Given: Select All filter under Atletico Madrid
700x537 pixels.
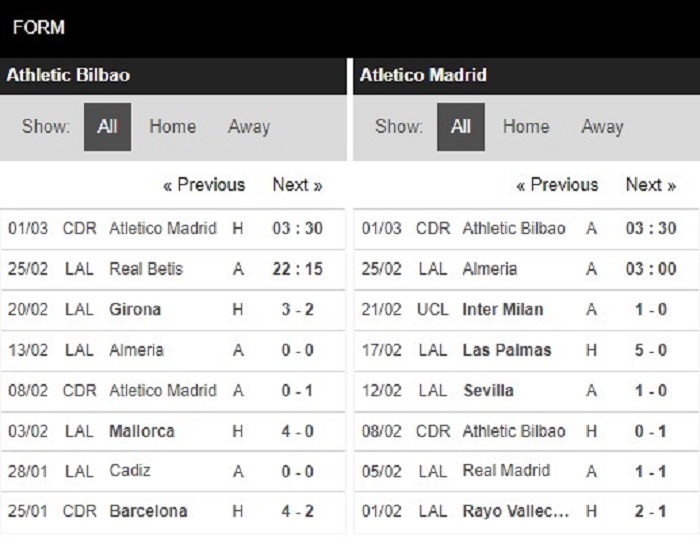Looking at the screenshot, I should click(x=461, y=127).
